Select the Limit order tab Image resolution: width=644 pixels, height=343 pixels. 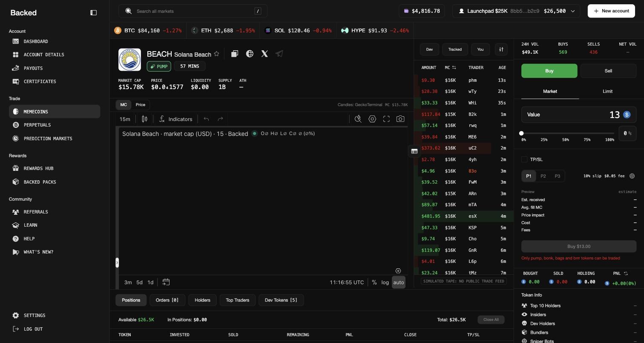click(x=608, y=91)
